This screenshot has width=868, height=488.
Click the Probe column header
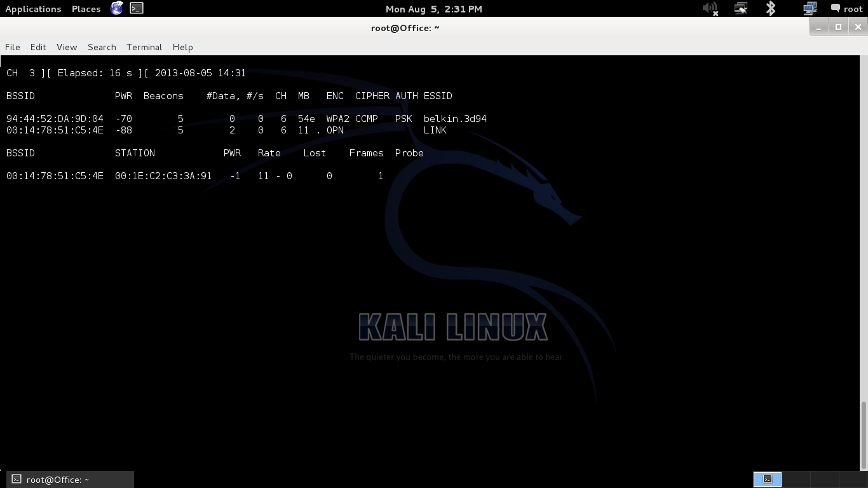click(409, 153)
